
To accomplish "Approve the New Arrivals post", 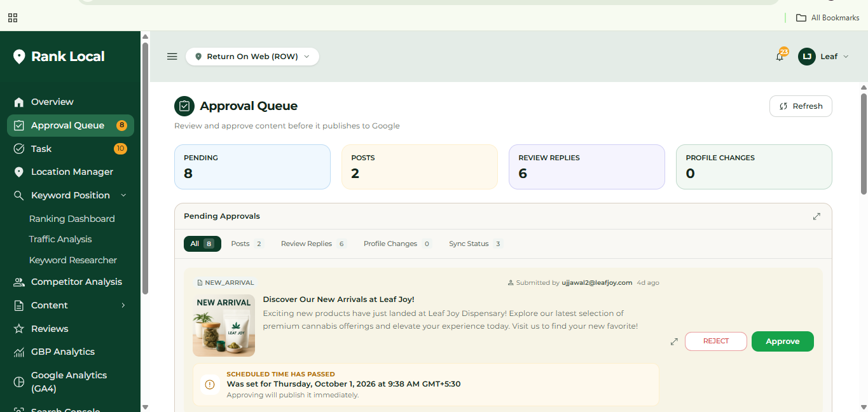I will click(x=783, y=341).
